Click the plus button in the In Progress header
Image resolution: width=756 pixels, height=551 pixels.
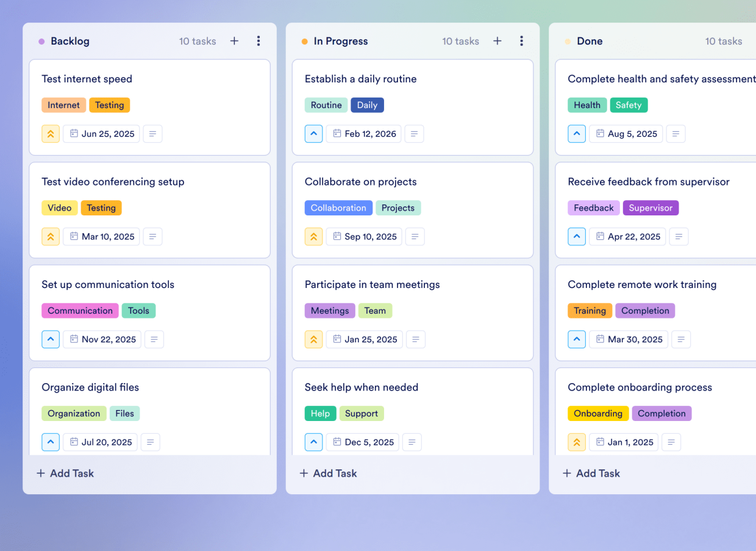point(497,40)
